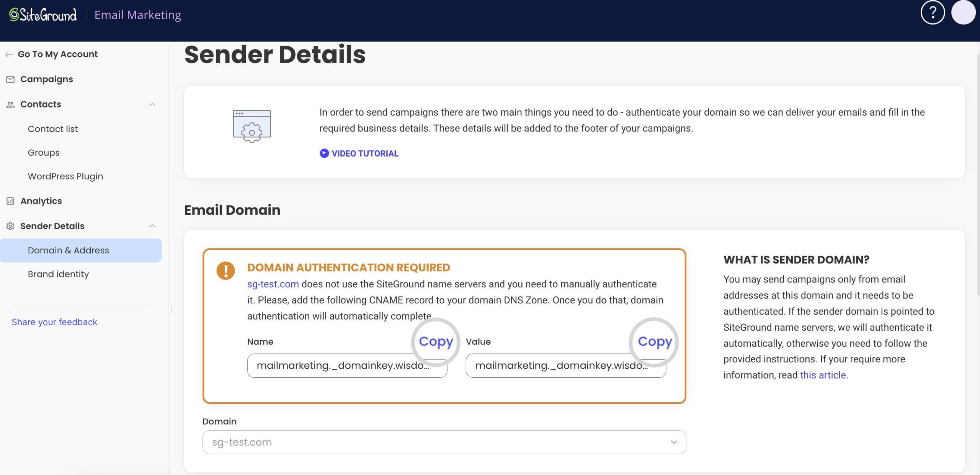980x475 pixels.
Task: Open the VIDEO TUTORIAL link
Action: click(x=365, y=153)
